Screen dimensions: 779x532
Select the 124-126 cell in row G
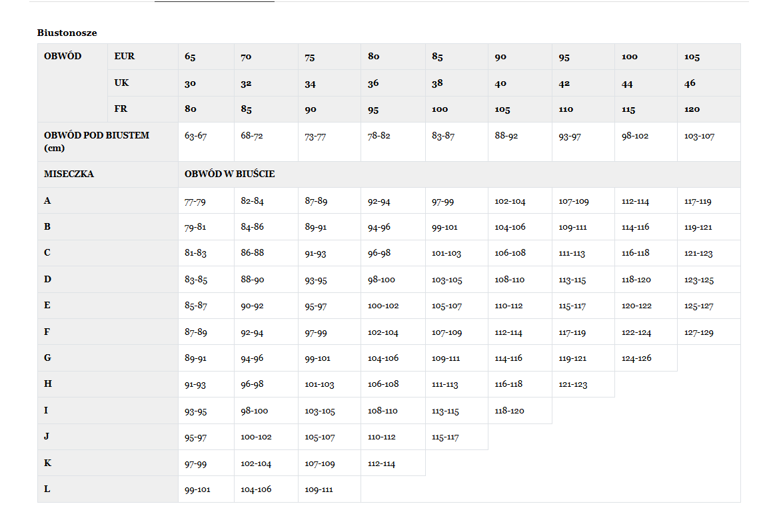pyautogui.click(x=636, y=358)
